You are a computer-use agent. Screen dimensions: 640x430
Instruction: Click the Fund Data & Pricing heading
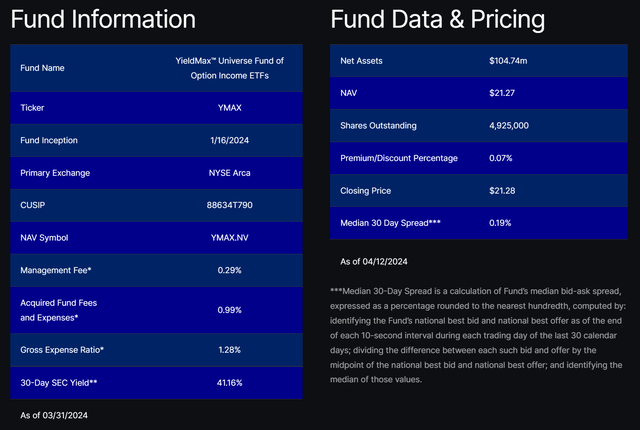pyautogui.click(x=437, y=20)
